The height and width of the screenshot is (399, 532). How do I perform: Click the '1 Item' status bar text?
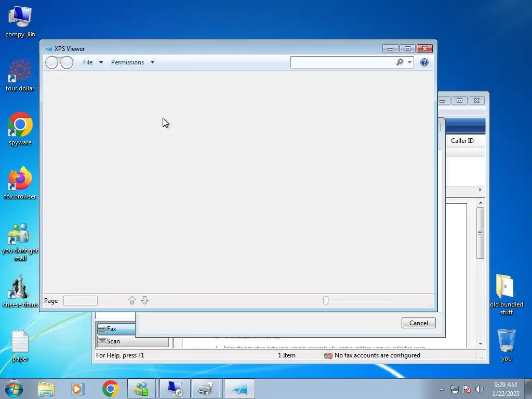[287, 355]
